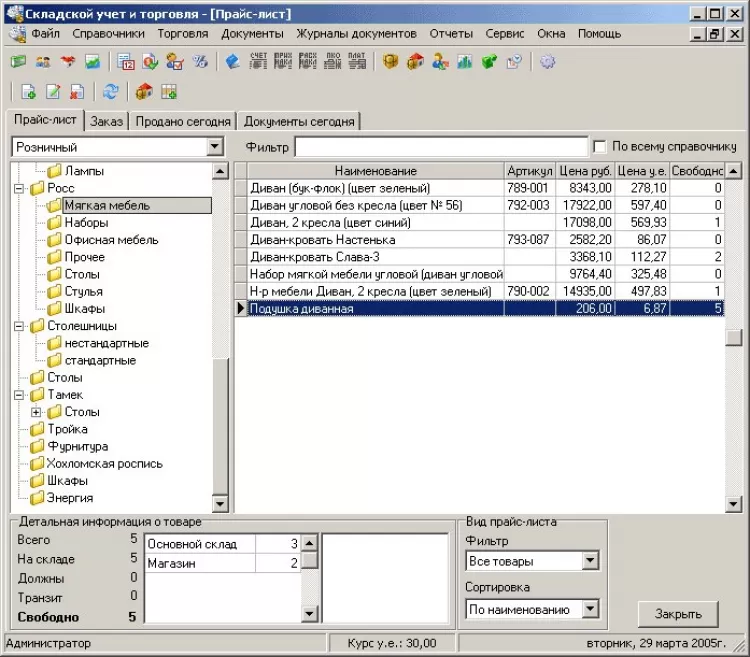Click the document with clock icon
This screenshot has width=750, height=657.
514,62
